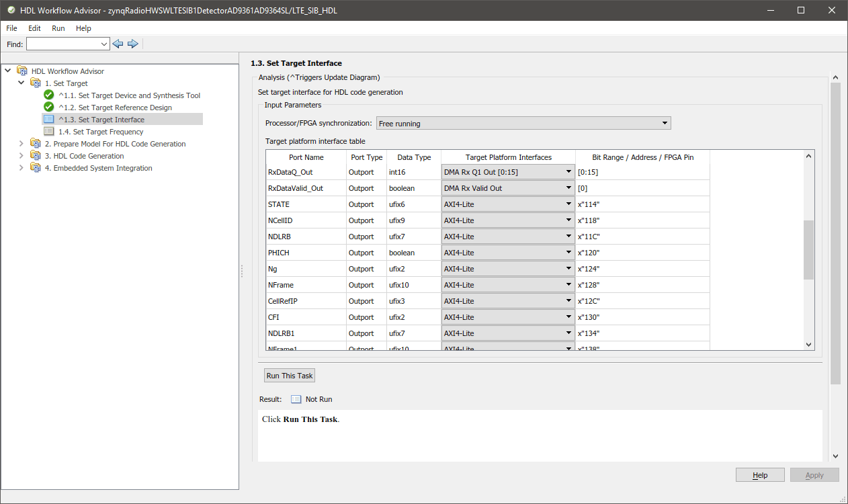The height and width of the screenshot is (504, 848).
Task: Open the Find combo box dropdown
Action: (x=103, y=44)
